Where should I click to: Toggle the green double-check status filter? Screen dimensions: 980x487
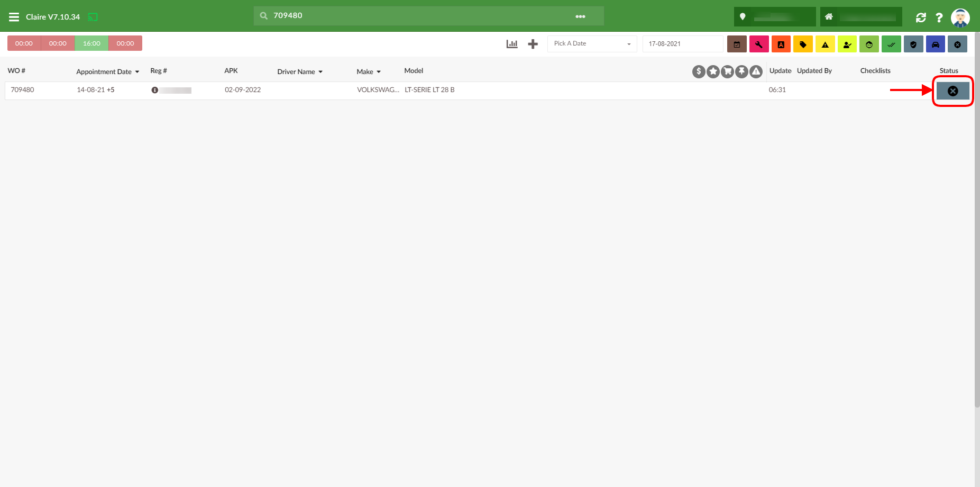(891, 44)
